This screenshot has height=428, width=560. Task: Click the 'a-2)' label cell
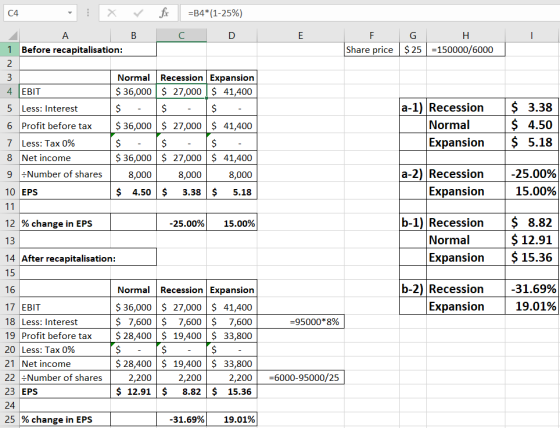413,174
